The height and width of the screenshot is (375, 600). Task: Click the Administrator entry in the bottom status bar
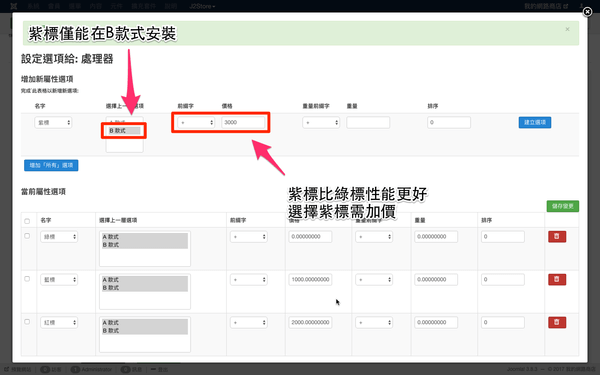(x=92, y=369)
